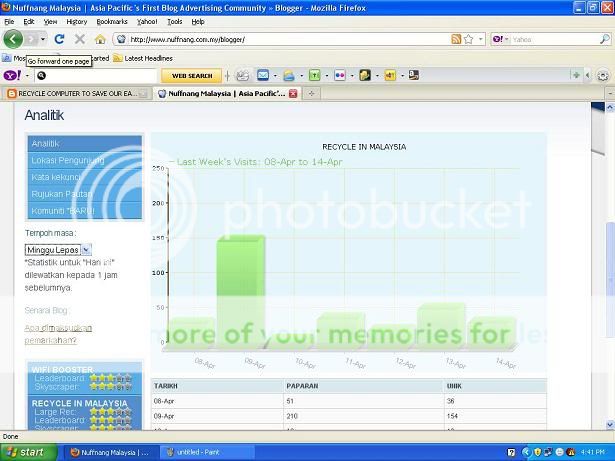Click the magnifier search button
Viewport: 615px width, 461px height.
pos(605,39)
